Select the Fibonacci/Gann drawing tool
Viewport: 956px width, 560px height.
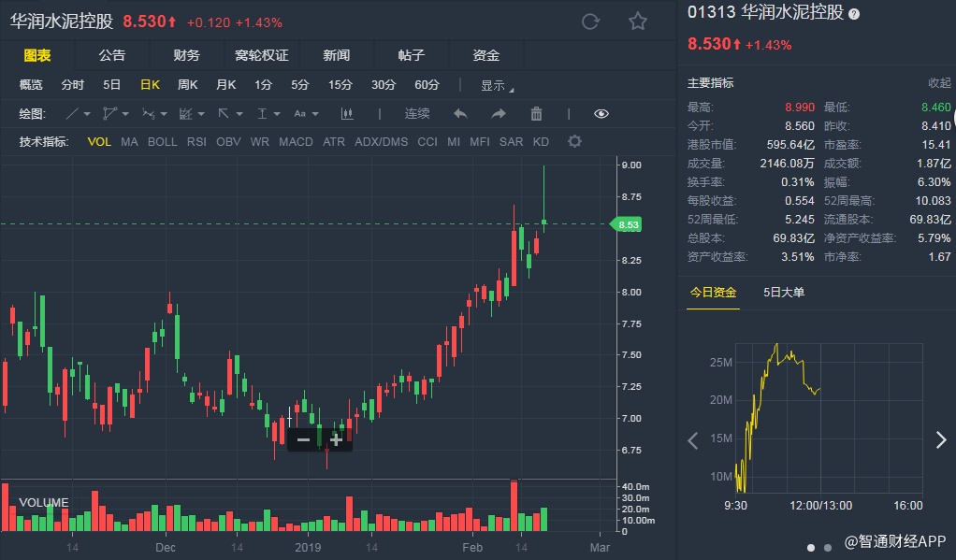(186, 114)
